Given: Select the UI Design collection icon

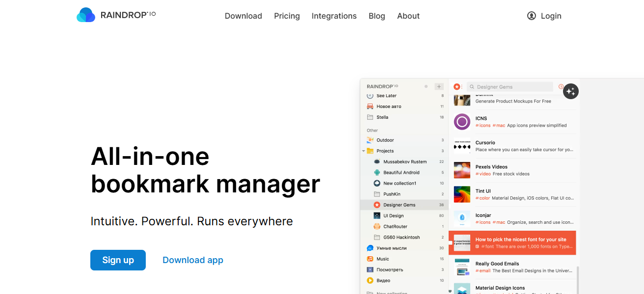Looking at the screenshot, I should pos(377,215).
